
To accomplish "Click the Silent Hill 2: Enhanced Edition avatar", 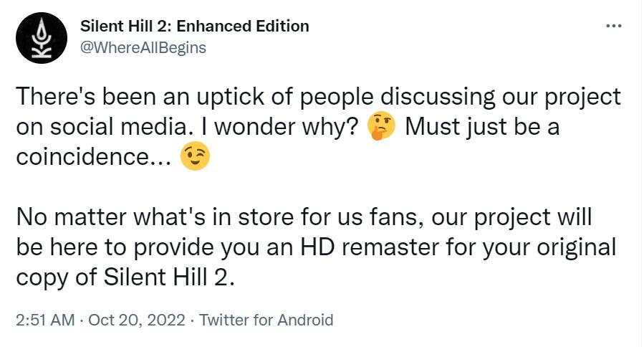I will [x=40, y=37].
